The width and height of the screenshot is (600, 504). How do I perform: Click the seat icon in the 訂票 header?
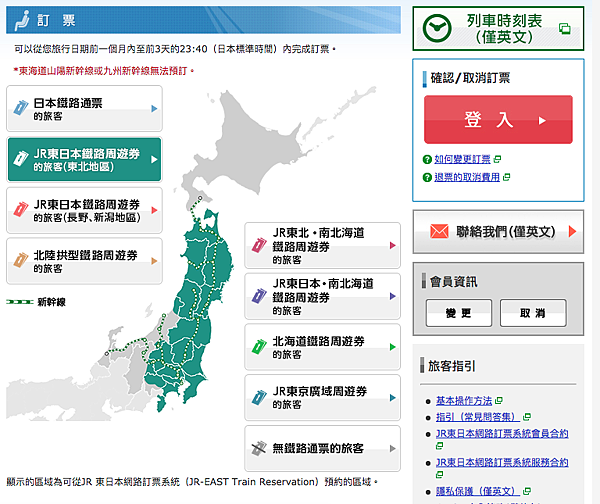pyautogui.click(x=22, y=21)
